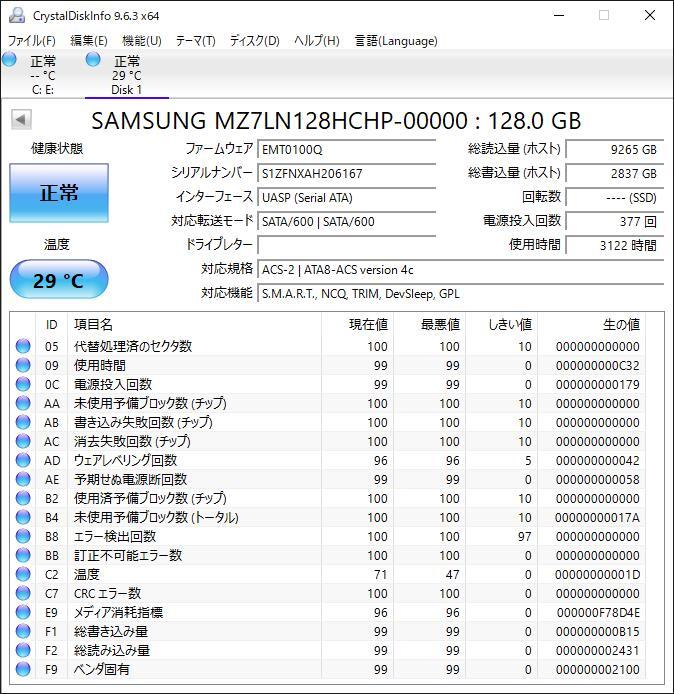Click status orb of attribute AC row

point(23,441)
